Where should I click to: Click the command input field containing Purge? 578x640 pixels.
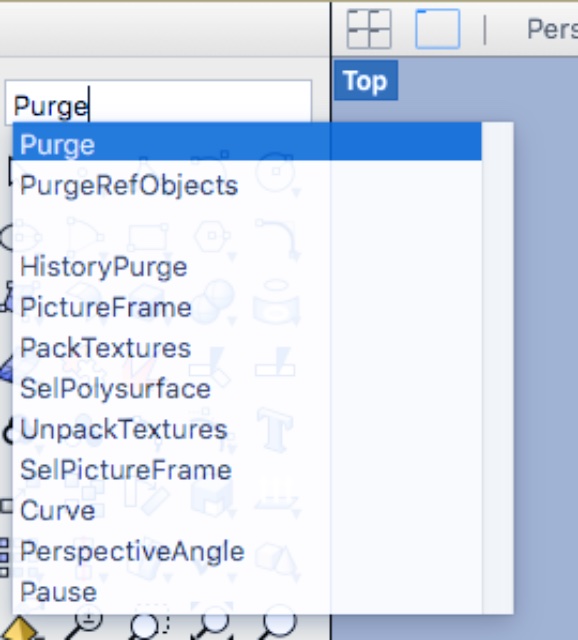158,103
